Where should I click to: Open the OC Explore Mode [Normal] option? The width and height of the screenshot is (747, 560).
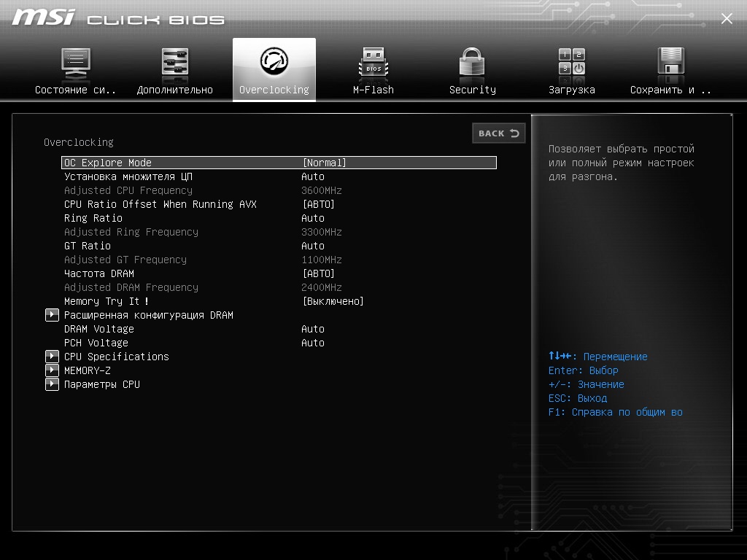pos(279,163)
